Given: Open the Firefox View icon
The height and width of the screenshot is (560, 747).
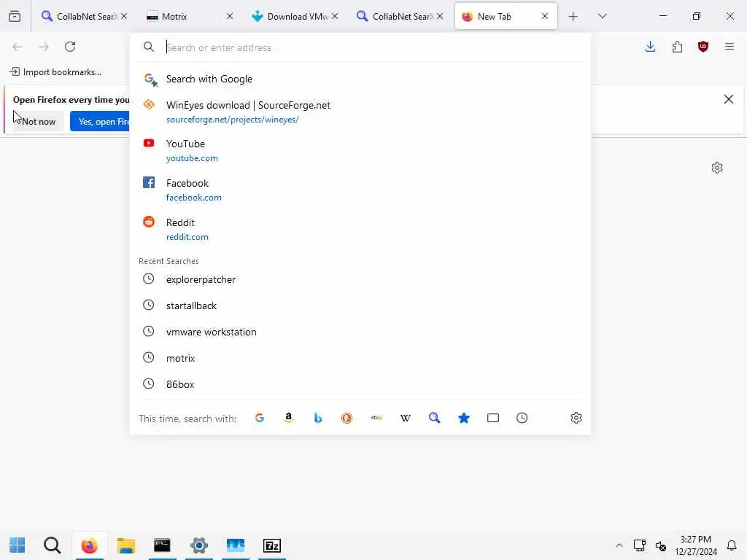Looking at the screenshot, I should (x=15, y=17).
